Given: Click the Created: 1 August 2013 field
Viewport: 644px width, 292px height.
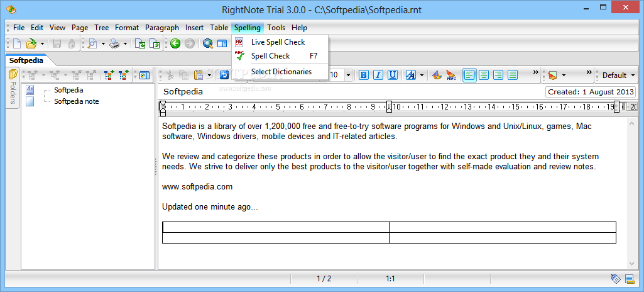Looking at the screenshot, I should click(590, 92).
